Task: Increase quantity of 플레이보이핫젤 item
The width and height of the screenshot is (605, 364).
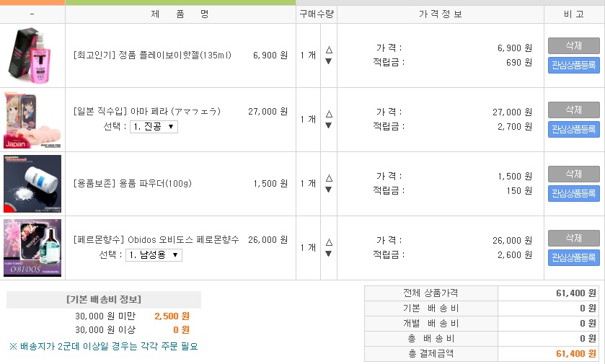Action: coord(329,50)
